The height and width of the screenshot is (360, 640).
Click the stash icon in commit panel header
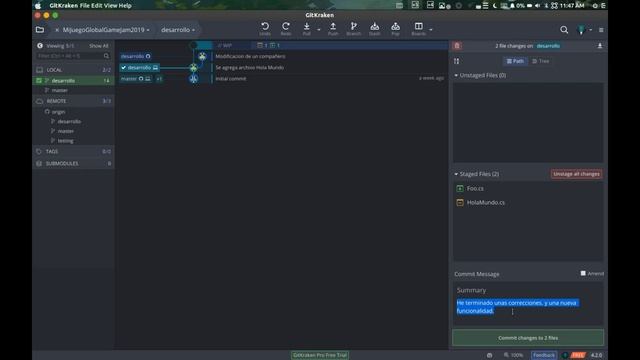pos(600,46)
